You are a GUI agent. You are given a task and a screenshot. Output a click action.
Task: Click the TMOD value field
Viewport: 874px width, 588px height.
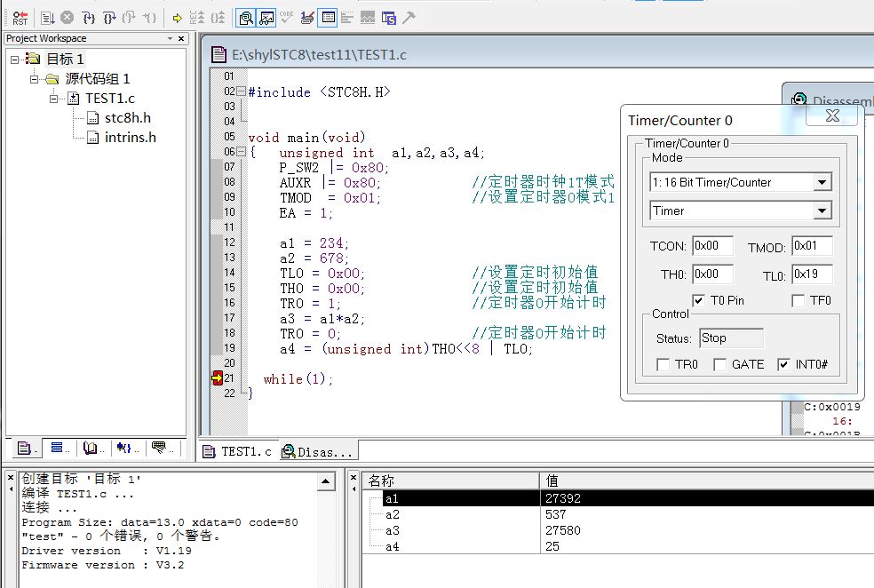click(812, 246)
